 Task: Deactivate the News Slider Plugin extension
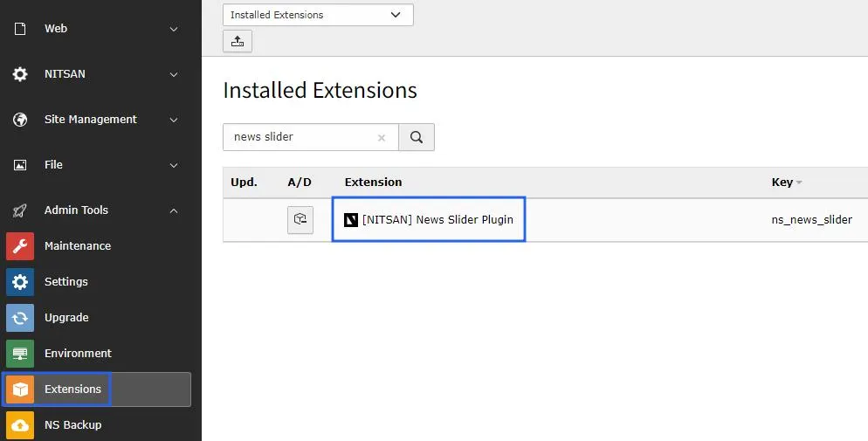[x=300, y=220]
